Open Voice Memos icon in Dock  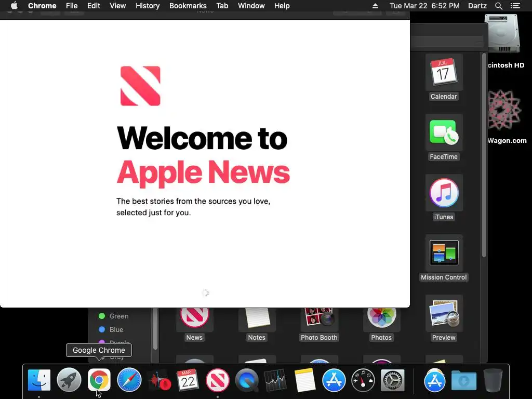coord(159,380)
